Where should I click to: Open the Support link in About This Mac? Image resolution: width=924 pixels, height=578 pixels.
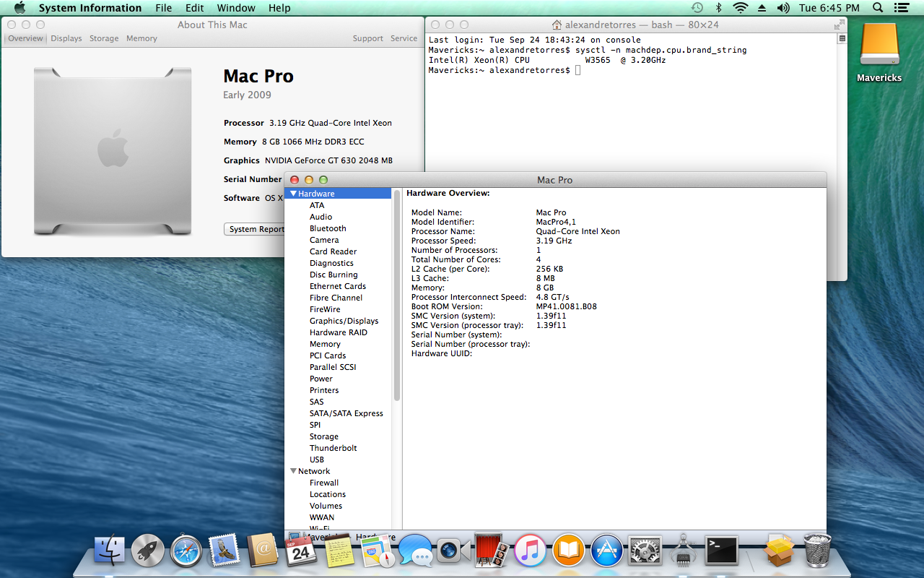click(x=368, y=38)
